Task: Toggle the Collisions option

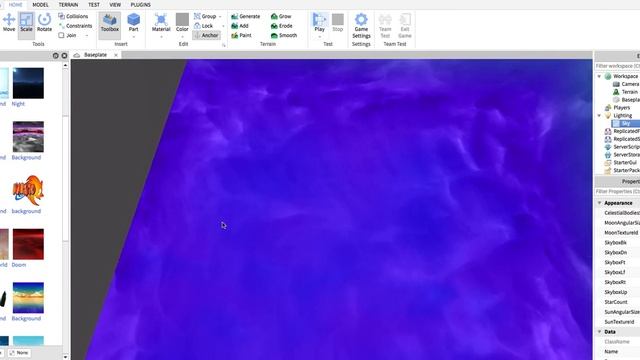Action: (73, 16)
